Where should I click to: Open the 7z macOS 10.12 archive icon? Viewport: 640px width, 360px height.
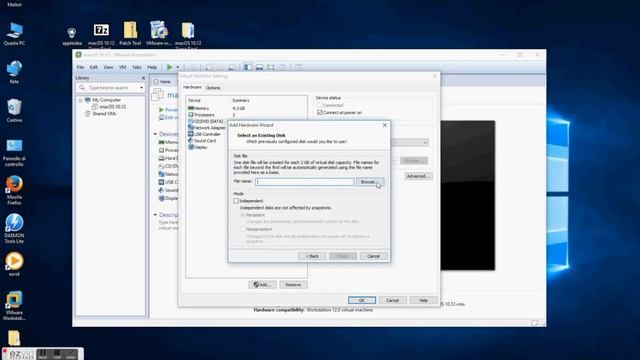101,34
